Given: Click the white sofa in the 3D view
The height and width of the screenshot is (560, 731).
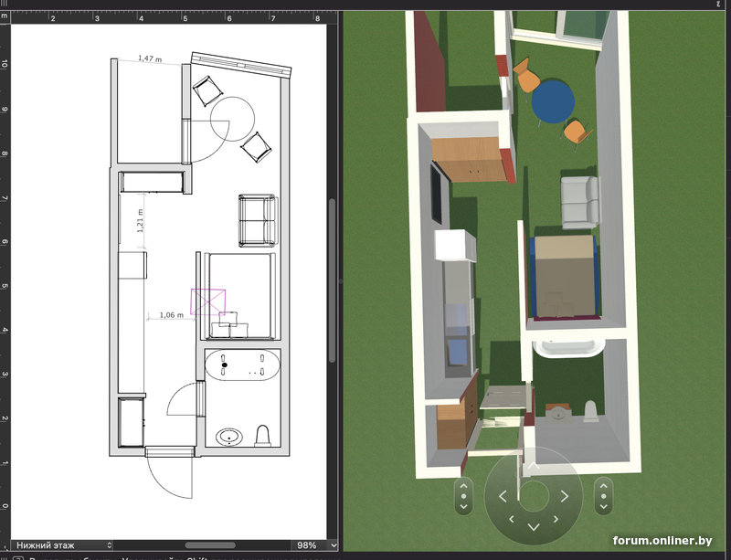Looking at the screenshot, I should coord(580,203).
